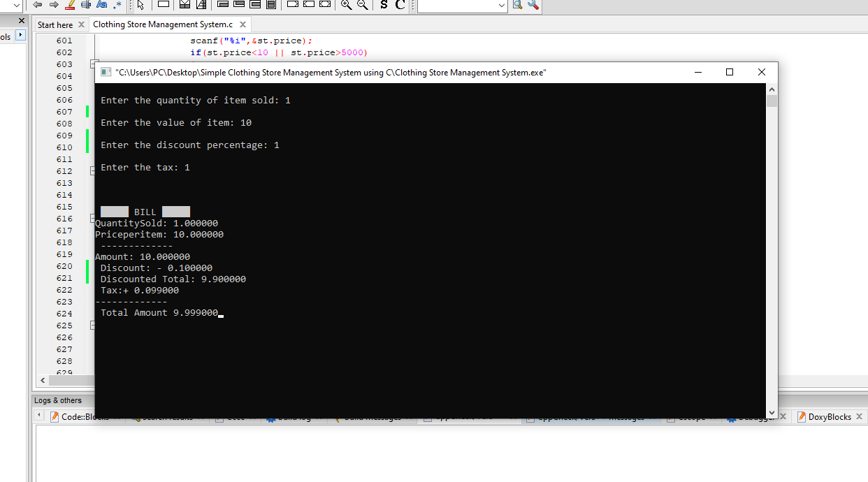Close the Start here tab
Screen dimensions: 868x482
81,24
